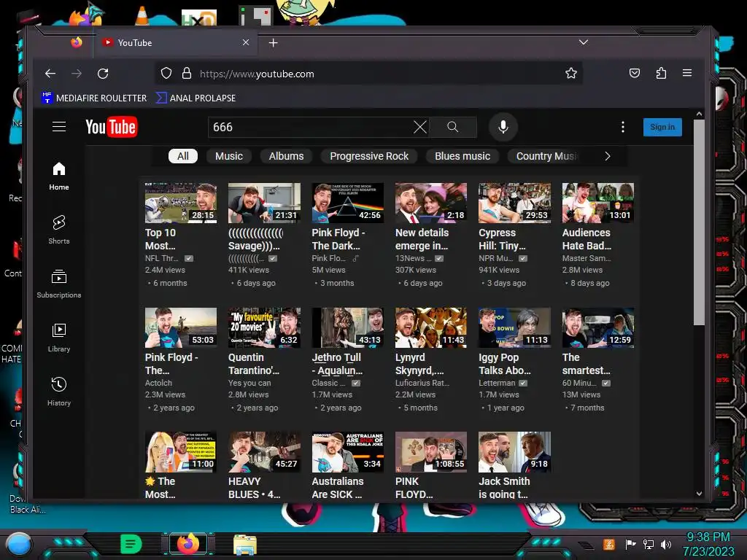The height and width of the screenshot is (560, 747).
Task: Open volume speaker tray icon
Action: [x=666, y=545]
